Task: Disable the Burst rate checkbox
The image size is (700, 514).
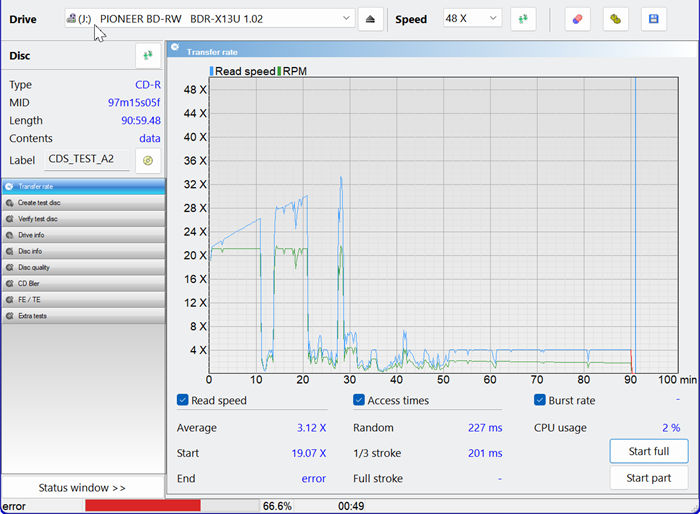Action: click(540, 400)
